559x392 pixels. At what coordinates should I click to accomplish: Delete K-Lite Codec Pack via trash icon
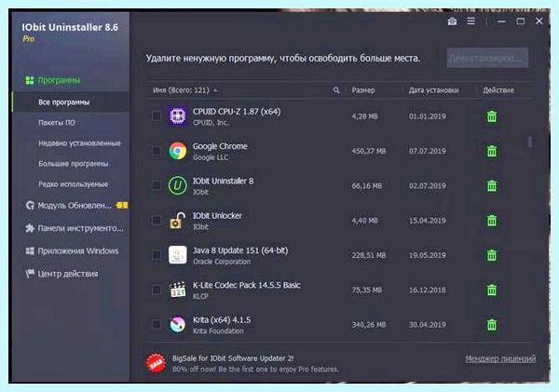(x=492, y=290)
